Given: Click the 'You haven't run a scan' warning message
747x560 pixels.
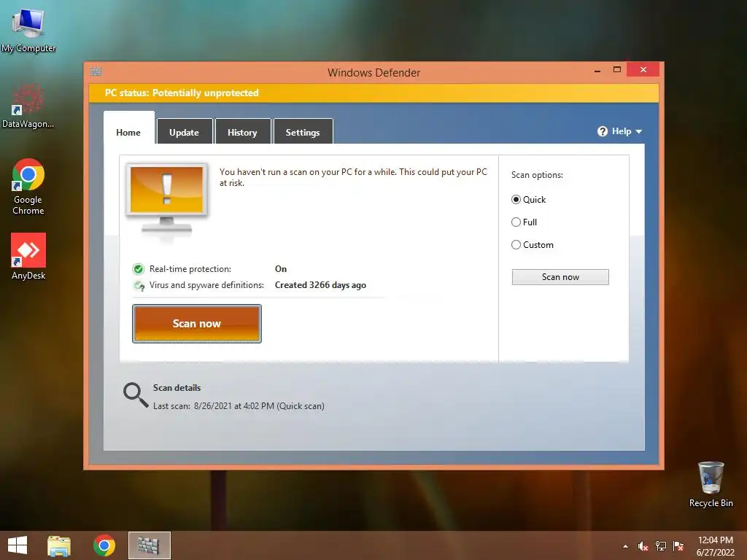Looking at the screenshot, I should tap(354, 177).
